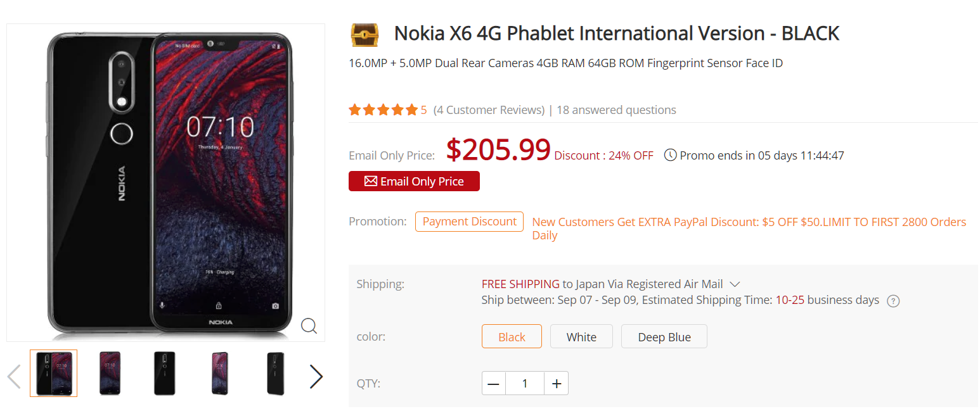Choose the White color option
Image resolution: width=980 pixels, height=416 pixels.
[581, 337]
